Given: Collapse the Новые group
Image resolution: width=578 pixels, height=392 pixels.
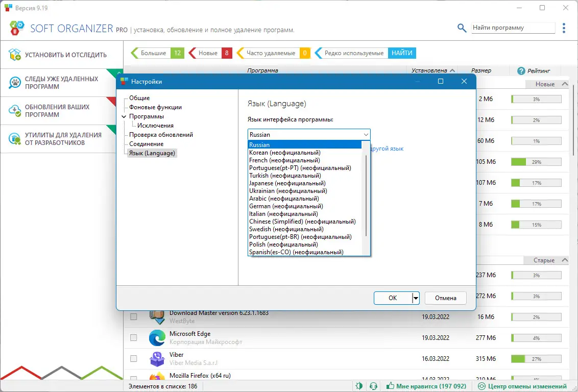Looking at the screenshot, I should [x=565, y=84].
